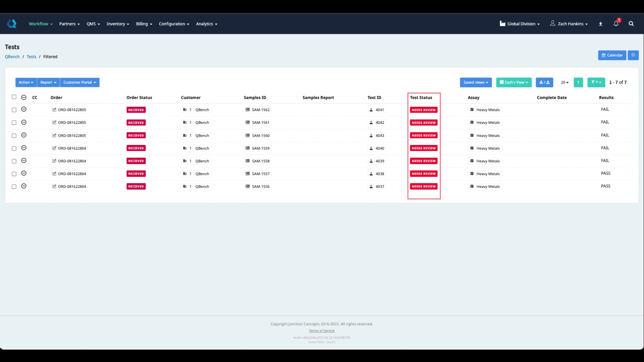Click the minus circle icon in header row
The width and height of the screenshot is (644, 362).
click(24, 98)
